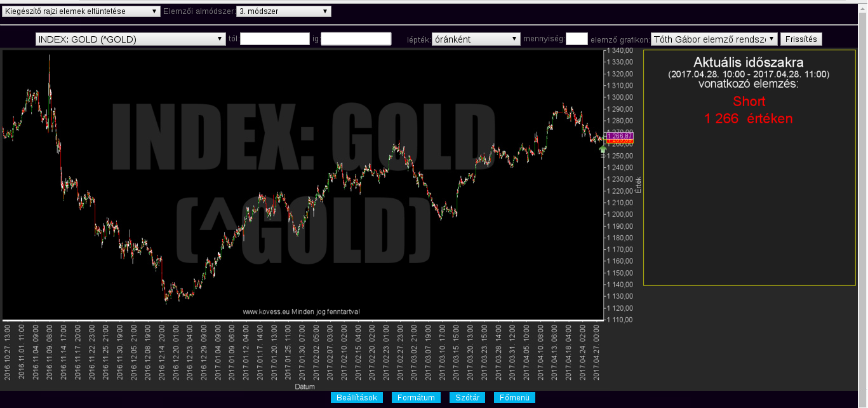Image resolution: width=868 pixels, height=408 pixels.
Task: Open the Szótár dictionary
Action: [x=467, y=398]
